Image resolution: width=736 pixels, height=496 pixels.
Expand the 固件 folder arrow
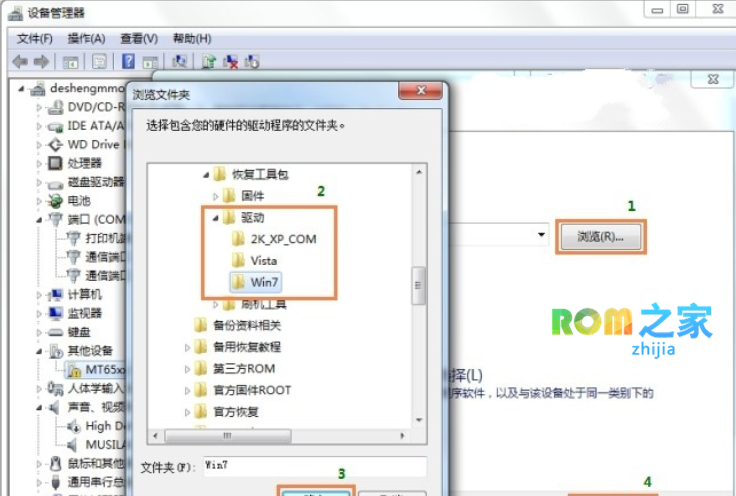tap(215, 196)
